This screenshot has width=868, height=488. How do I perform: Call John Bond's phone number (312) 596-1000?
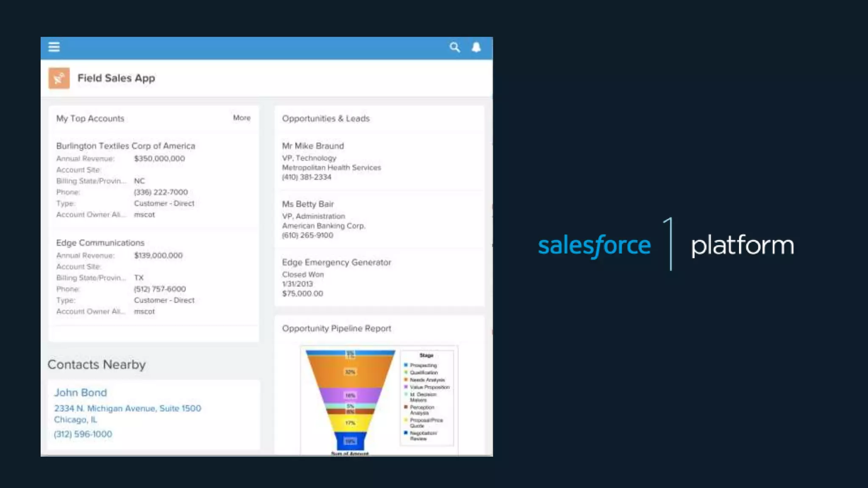coord(83,434)
